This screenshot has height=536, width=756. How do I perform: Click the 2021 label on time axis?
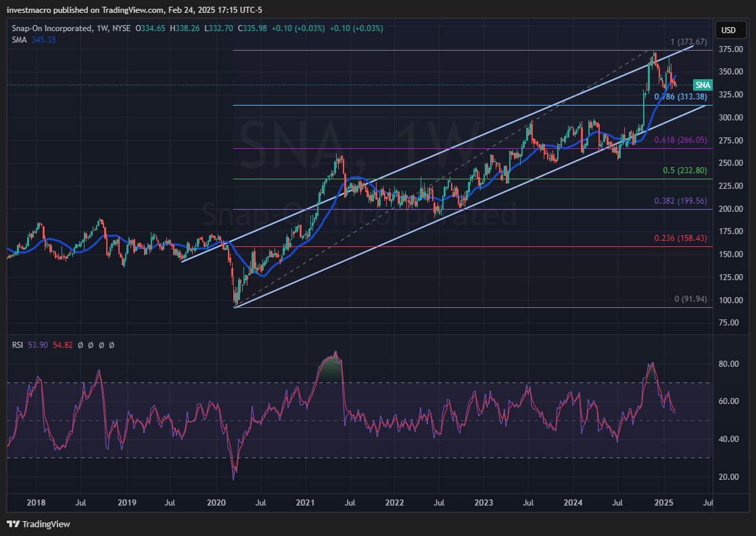click(305, 503)
